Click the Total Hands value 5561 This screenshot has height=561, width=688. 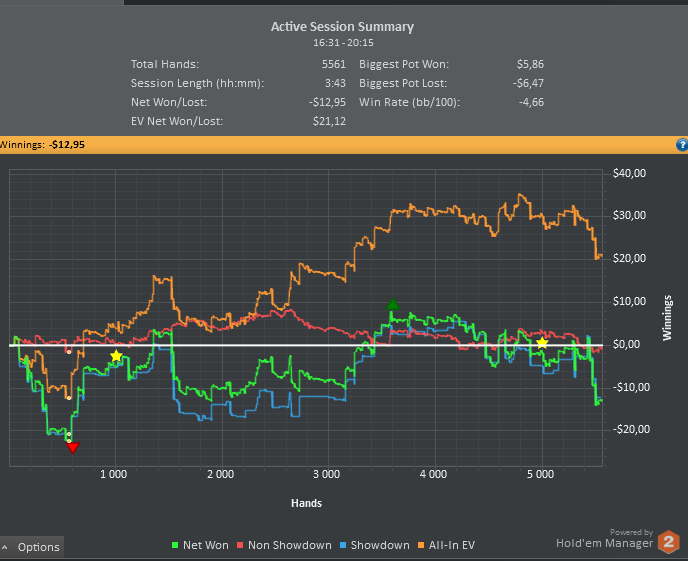point(331,64)
